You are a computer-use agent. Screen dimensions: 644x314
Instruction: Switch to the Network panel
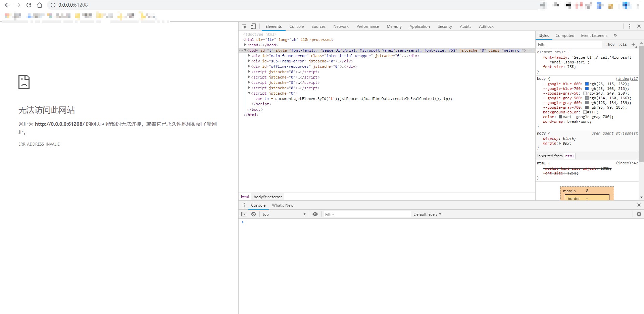pos(341,26)
